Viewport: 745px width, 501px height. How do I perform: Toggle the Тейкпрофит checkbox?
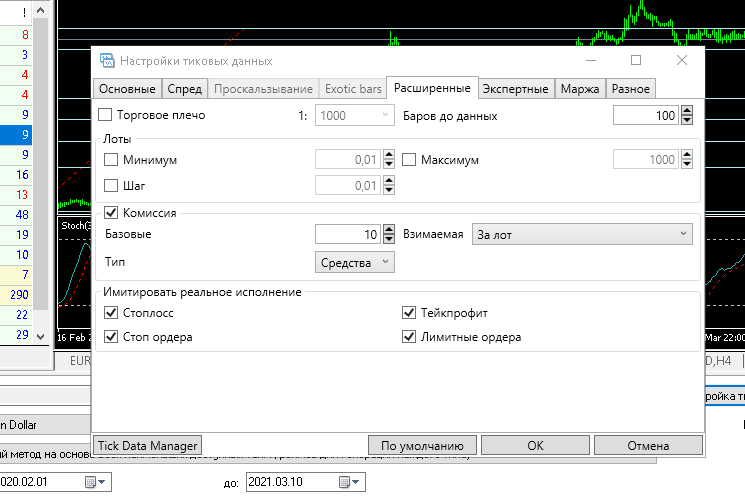coord(409,312)
